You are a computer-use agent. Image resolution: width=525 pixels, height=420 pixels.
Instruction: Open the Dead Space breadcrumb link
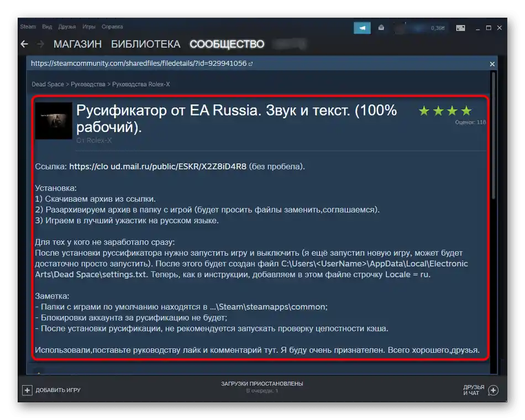tap(48, 84)
